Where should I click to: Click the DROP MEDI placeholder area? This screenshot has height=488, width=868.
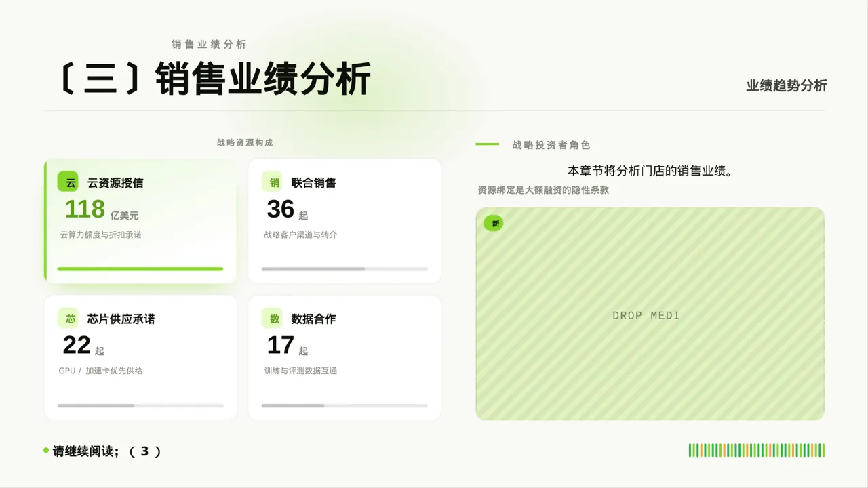coord(650,314)
